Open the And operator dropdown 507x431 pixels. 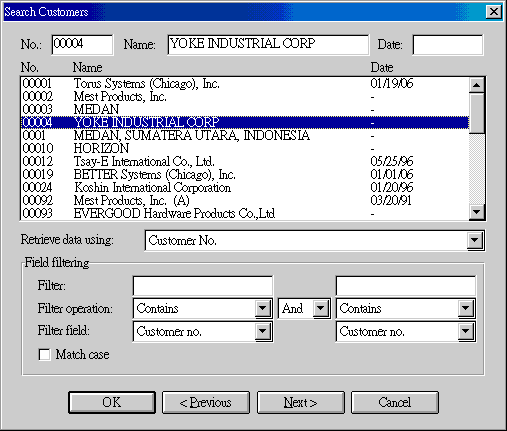point(320,308)
